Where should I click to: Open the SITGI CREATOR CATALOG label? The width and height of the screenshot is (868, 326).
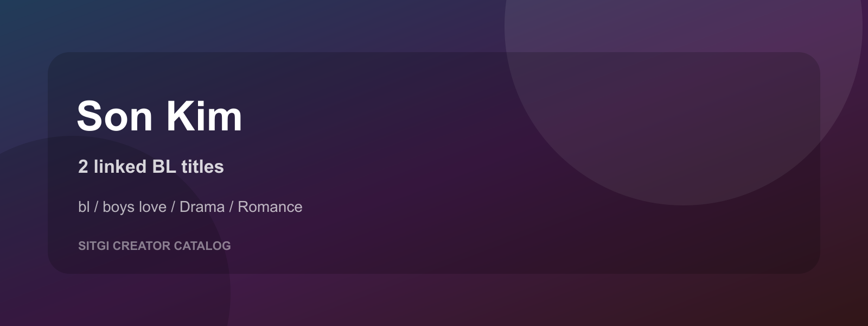click(155, 246)
